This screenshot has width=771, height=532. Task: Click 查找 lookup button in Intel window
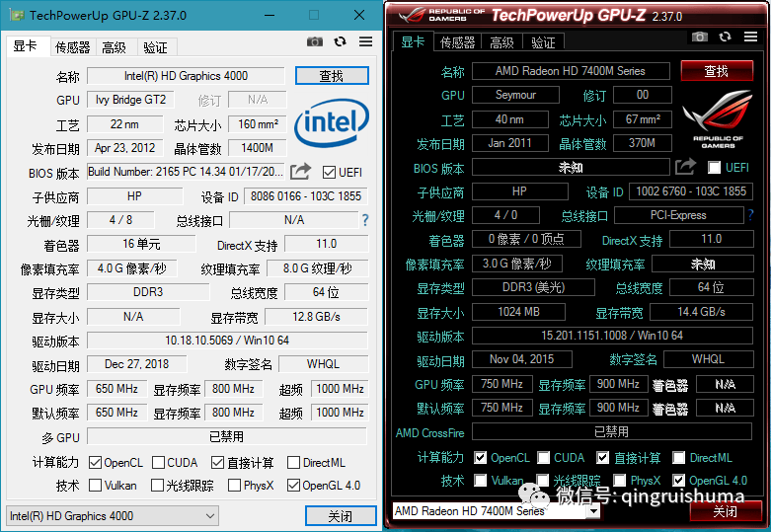332,76
